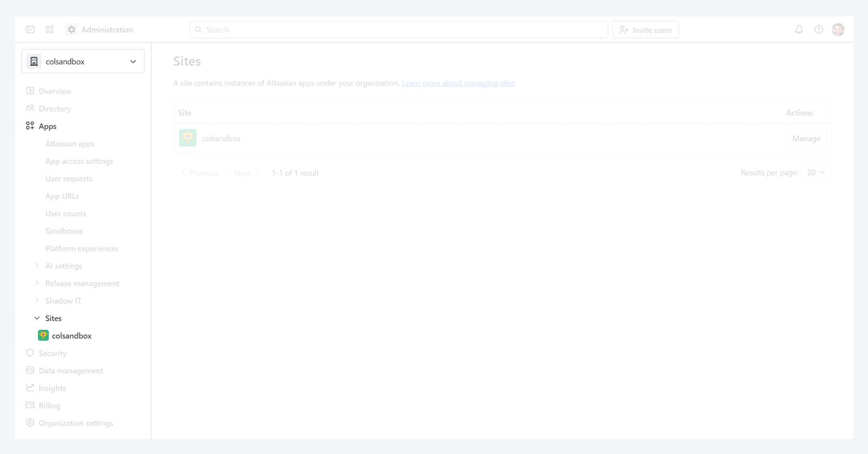The height and width of the screenshot is (454, 868).
Task: Click the Administration label
Action: [x=107, y=29]
